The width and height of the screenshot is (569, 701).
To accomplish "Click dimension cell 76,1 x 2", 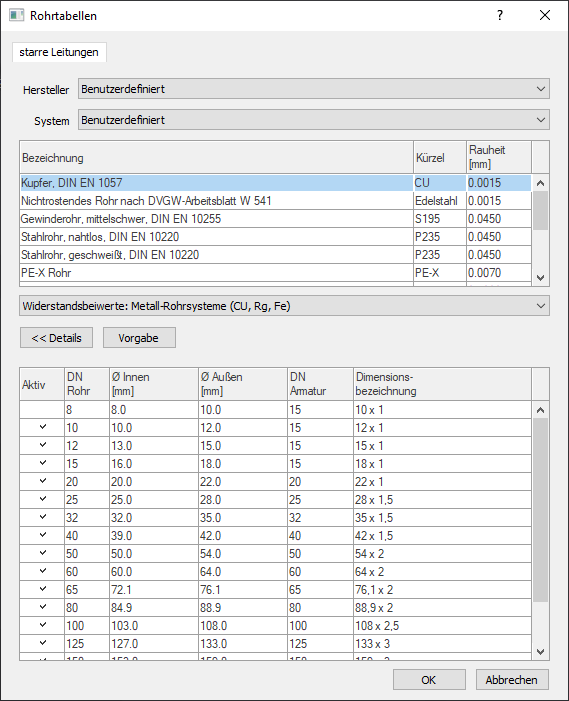I will (443, 589).
